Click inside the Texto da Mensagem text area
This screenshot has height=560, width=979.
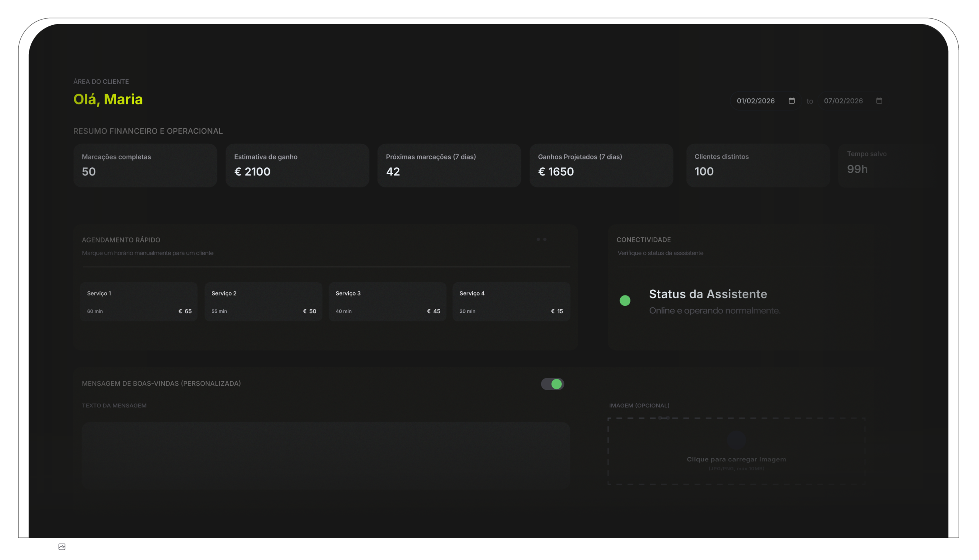(325, 455)
